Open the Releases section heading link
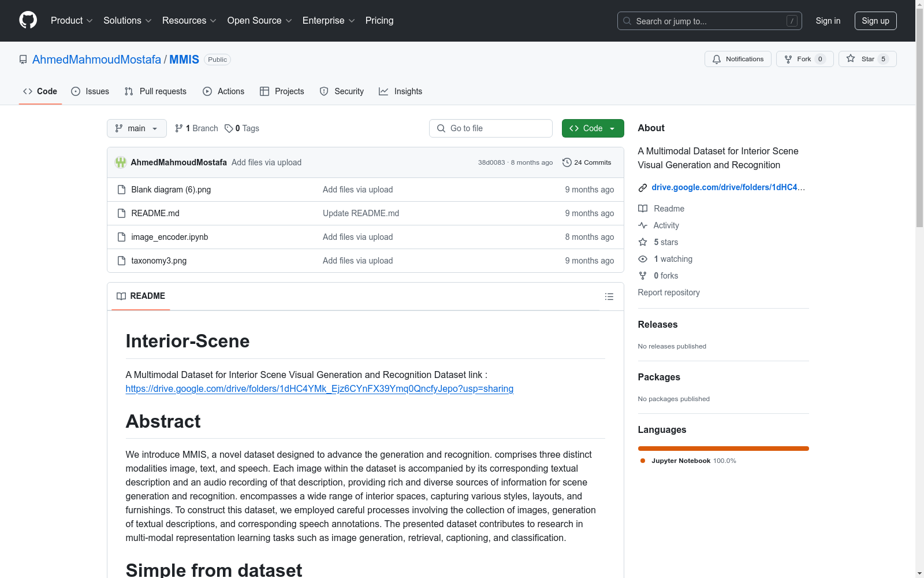Image resolution: width=924 pixels, height=578 pixels. 658,324
